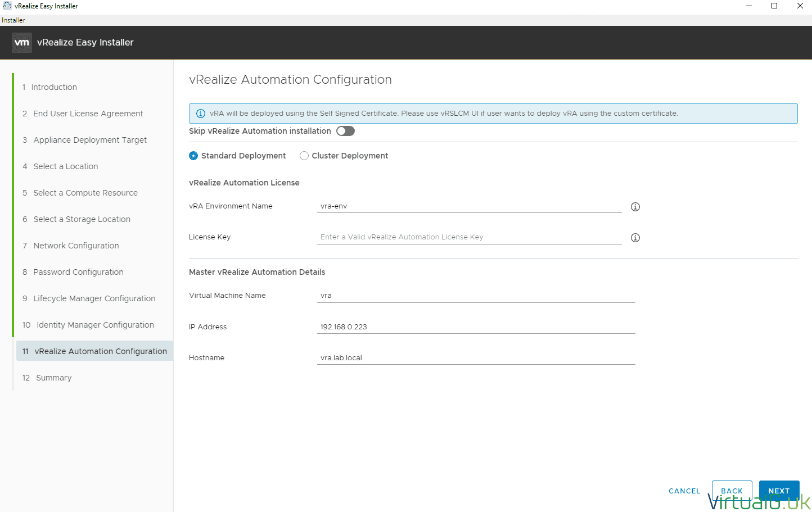
Task: Click the Virtual Machine Name field
Action: coord(476,296)
